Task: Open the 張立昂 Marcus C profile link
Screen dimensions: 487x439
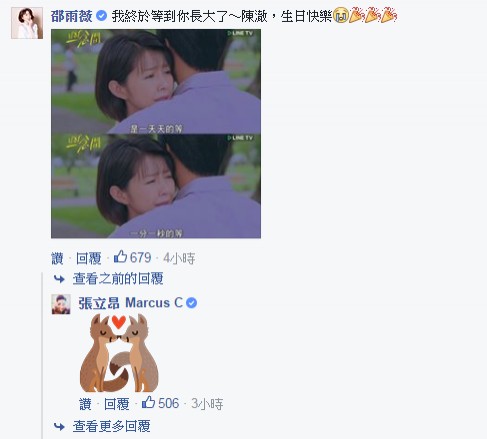Action: [x=130, y=303]
